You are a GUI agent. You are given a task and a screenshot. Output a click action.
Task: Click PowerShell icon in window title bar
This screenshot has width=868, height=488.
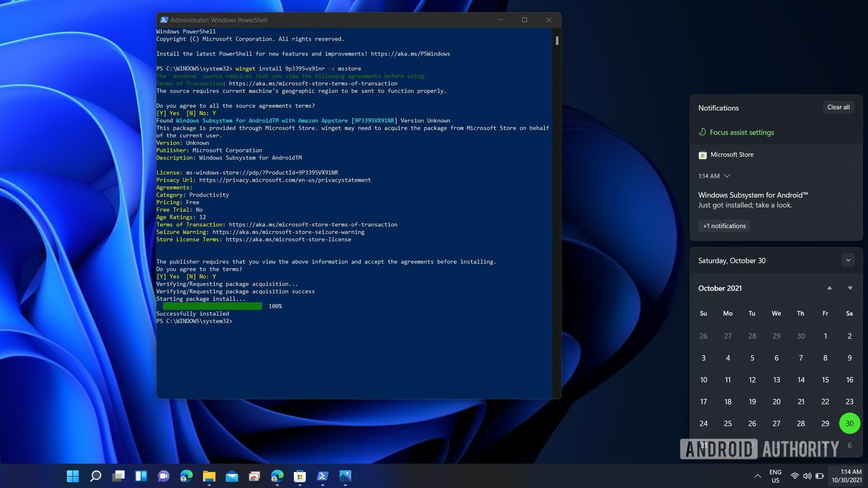pyautogui.click(x=164, y=20)
